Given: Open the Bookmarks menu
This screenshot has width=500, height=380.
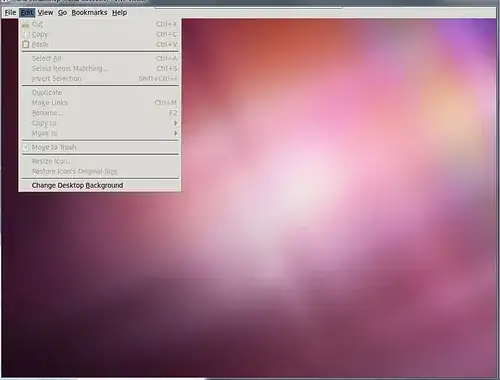Looking at the screenshot, I should [89, 13].
